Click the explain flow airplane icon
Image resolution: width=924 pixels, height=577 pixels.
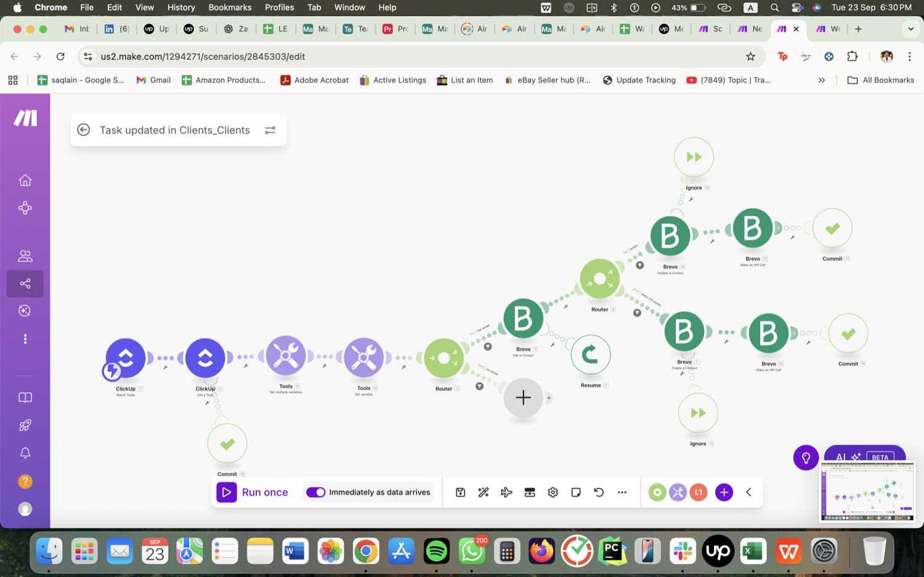[x=506, y=492]
